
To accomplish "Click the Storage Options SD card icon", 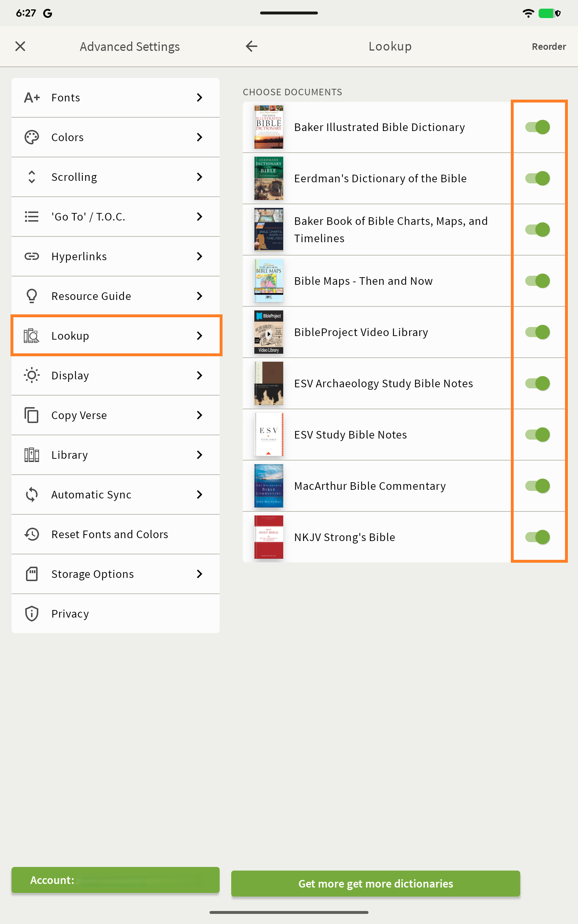I will pyautogui.click(x=32, y=574).
